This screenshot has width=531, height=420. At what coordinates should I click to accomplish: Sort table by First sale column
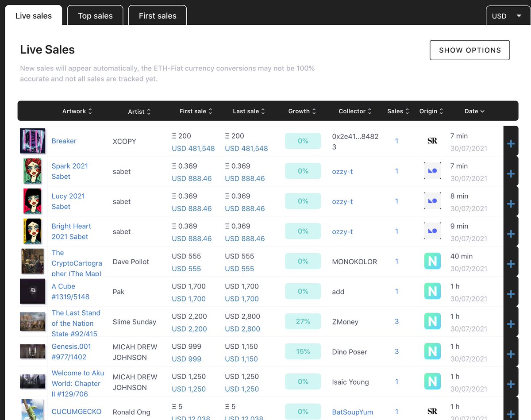coord(196,111)
